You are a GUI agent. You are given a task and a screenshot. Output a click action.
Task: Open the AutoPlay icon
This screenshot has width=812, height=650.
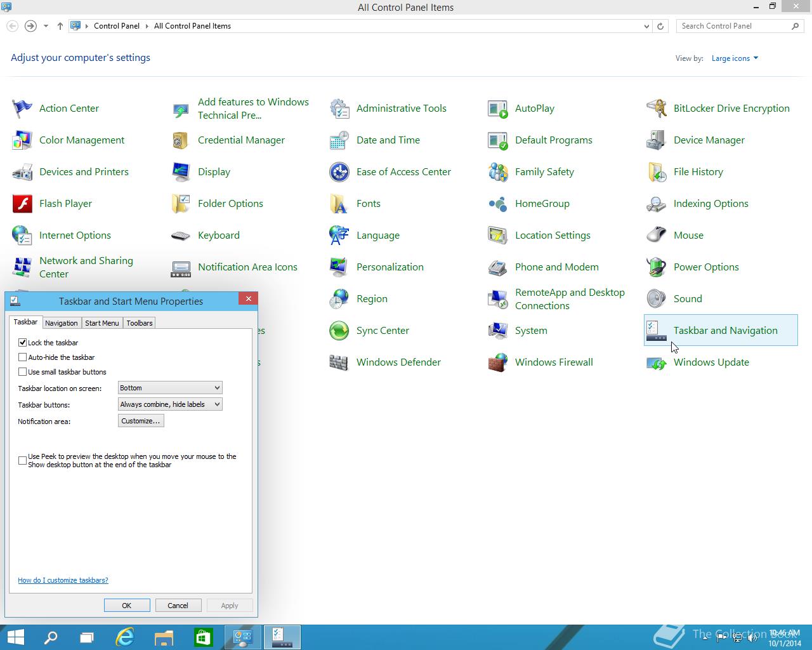[x=498, y=109]
